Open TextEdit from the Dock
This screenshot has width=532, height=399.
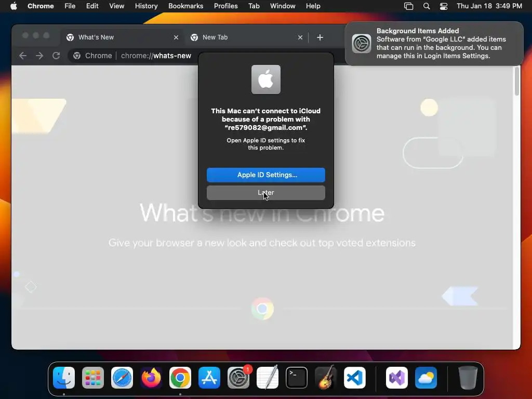pyautogui.click(x=268, y=378)
